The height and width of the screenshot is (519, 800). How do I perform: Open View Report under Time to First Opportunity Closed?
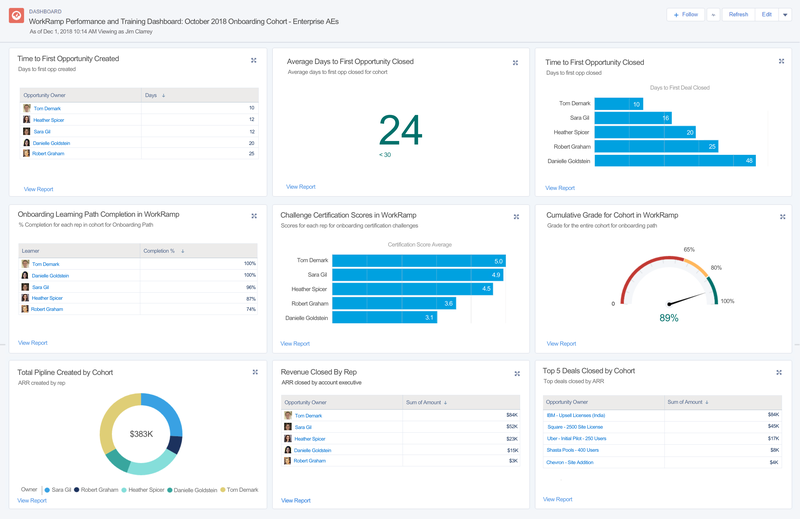pyautogui.click(x=560, y=188)
